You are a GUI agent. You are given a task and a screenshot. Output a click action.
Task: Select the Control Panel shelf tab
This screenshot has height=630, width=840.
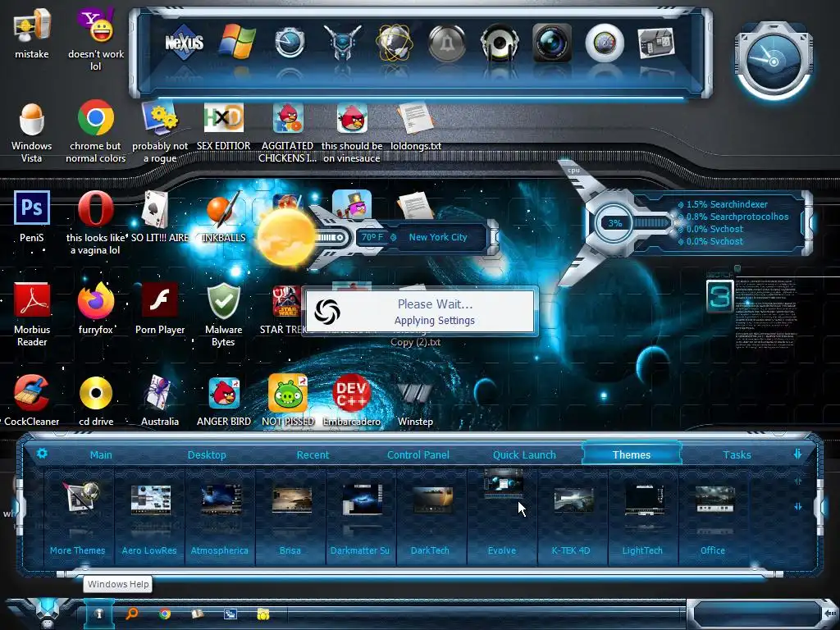coord(418,454)
